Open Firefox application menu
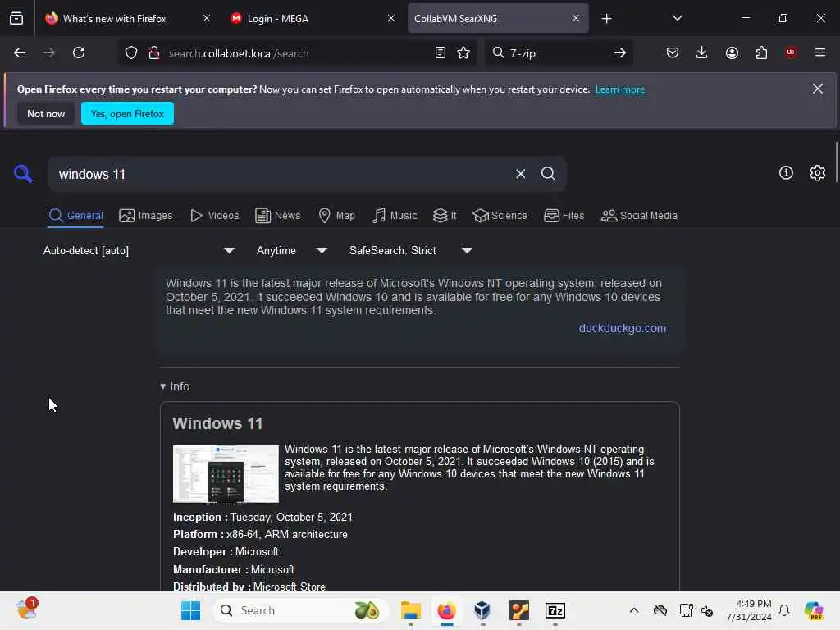 tap(820, 53)
